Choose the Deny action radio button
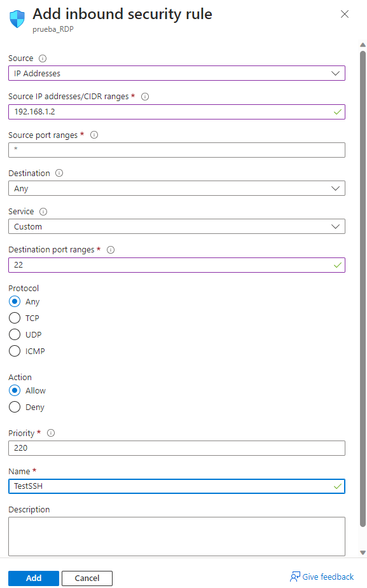367x588 pixels. click(15, 407)
